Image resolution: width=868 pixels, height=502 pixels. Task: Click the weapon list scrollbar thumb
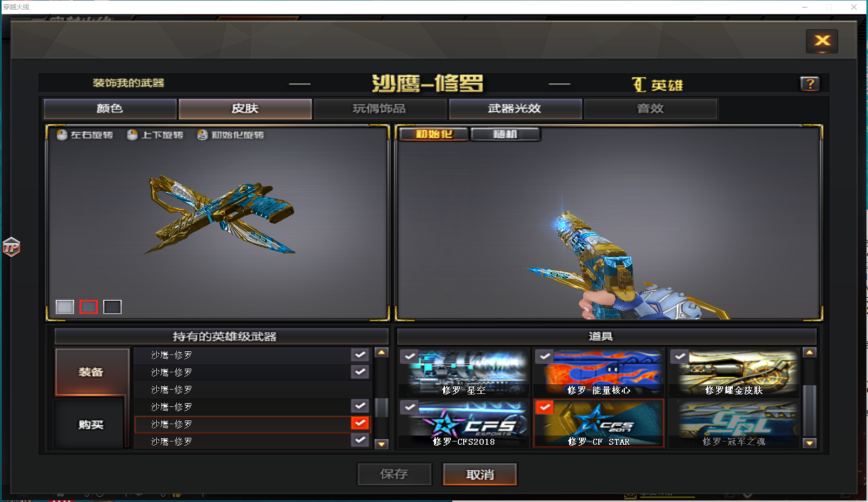pyautogui.click(x=382, y=407)
